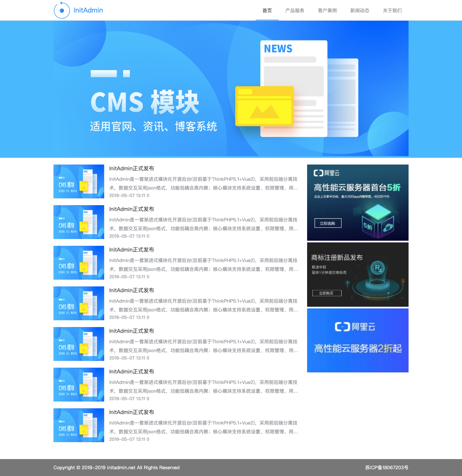Image resolution: width=462 pixels, height=476 pixels.
Task: Click the 阿里云 logo in the 首台5折 ad
Action: tap(326, 173)
